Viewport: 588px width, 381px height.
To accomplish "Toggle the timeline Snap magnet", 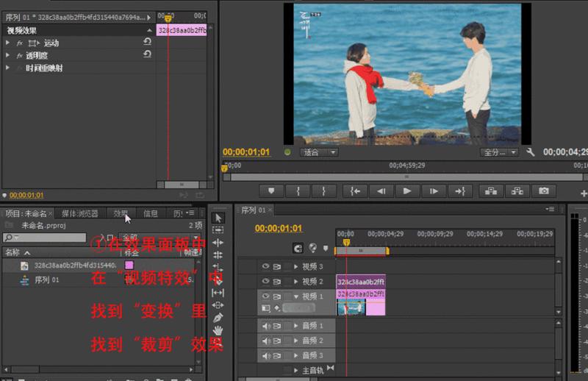I will coord(298,248).
